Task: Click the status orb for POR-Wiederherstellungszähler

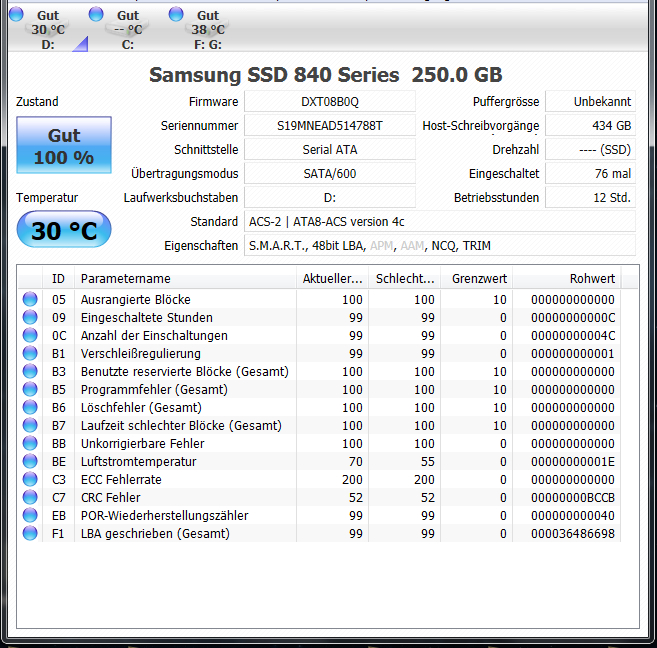Action: tap(30, 515)
